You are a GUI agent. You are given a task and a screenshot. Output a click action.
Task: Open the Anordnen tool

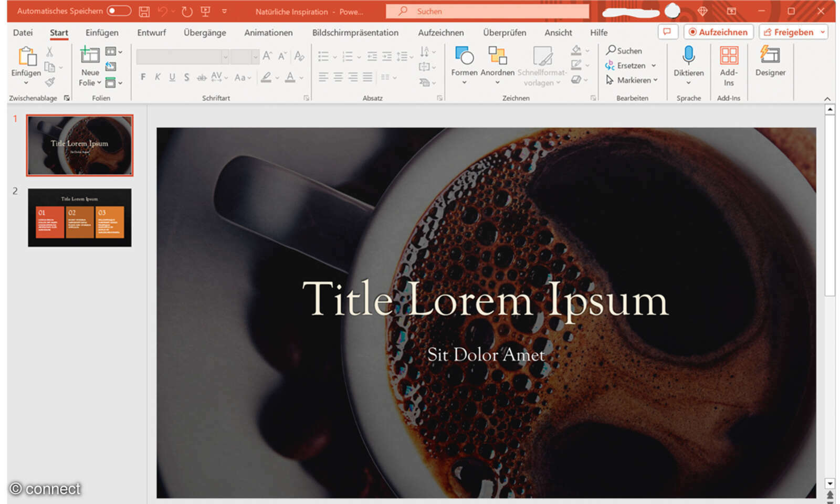pyautogui.click(x=497, y=63)
